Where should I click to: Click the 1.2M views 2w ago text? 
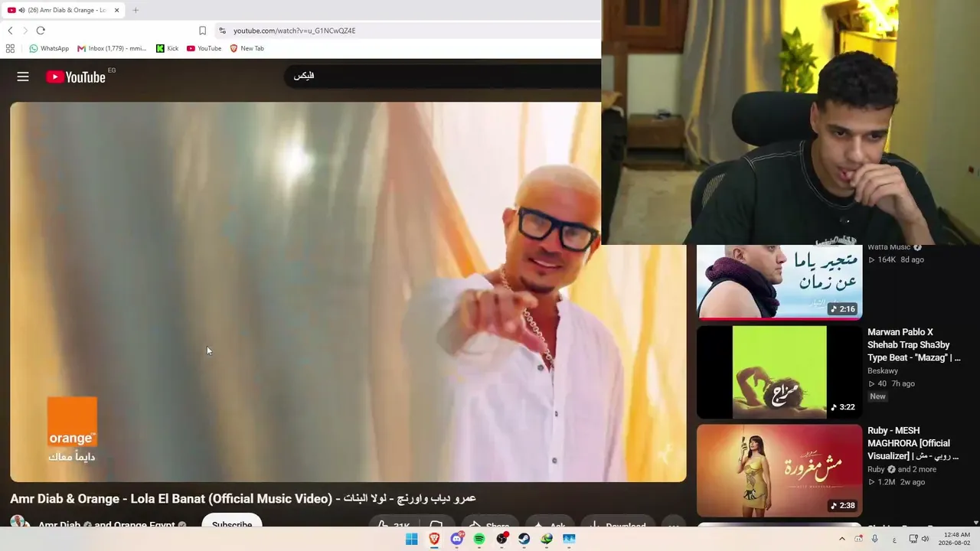897,482
